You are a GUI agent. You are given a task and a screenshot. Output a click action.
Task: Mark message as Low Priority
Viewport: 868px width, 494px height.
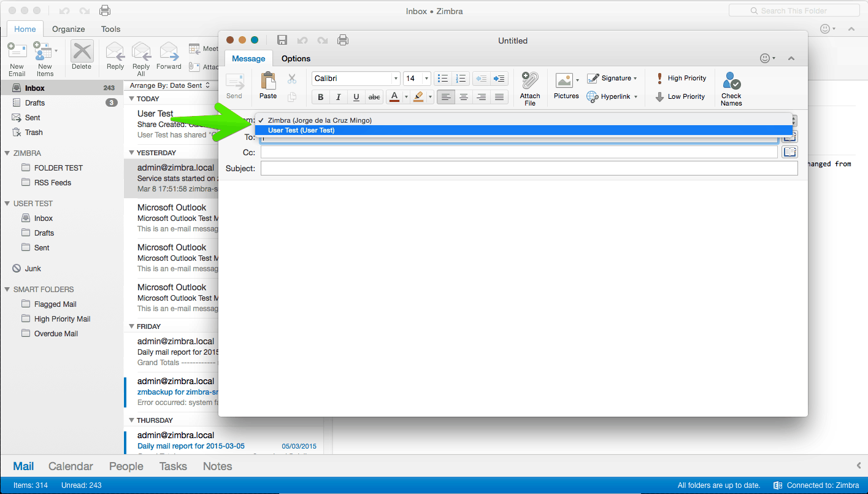pyautogui.click(x=680, y=96)
